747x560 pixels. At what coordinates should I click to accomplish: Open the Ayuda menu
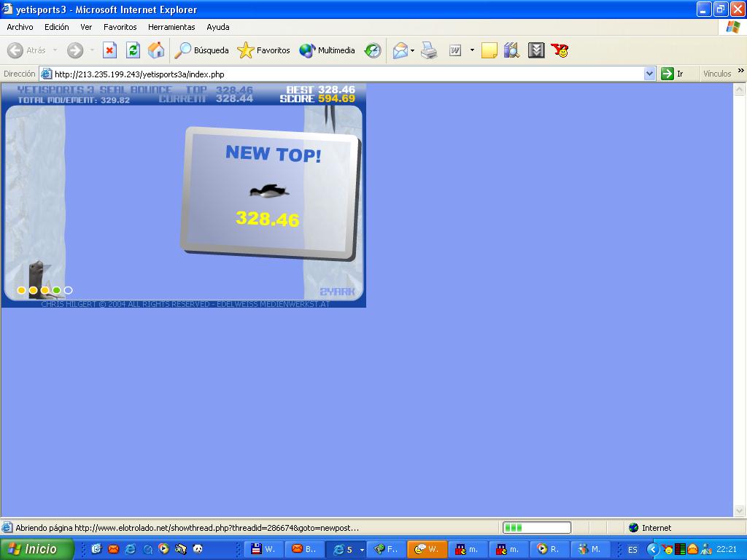coord(218,27)
